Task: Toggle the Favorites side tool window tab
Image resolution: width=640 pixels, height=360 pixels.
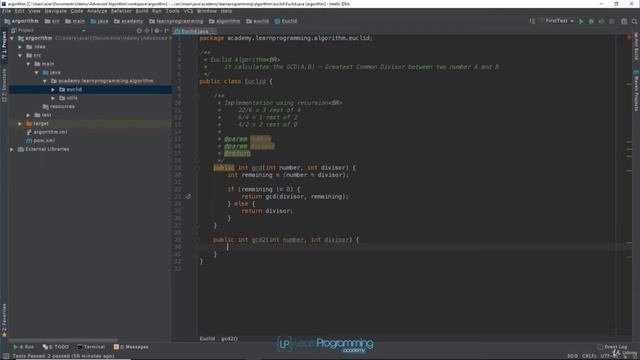Action: coord(4,320)
